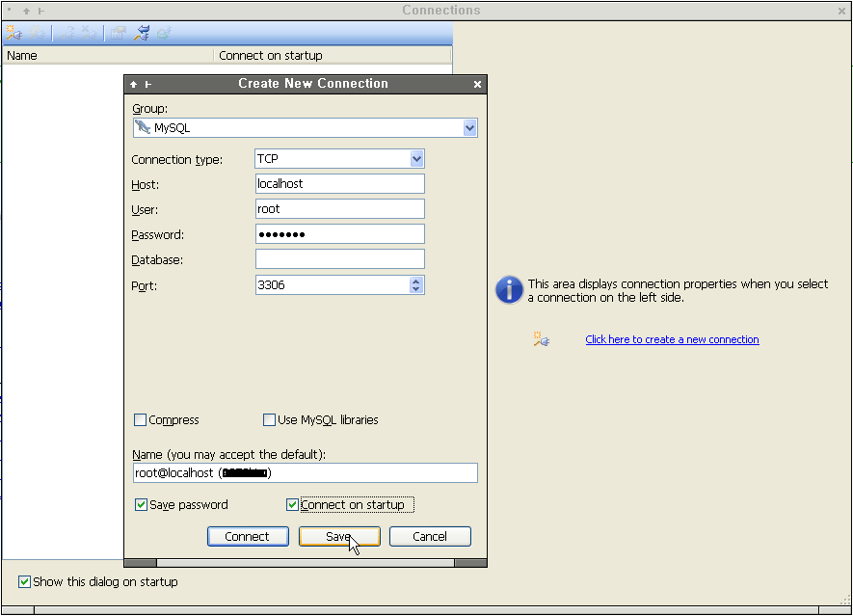The width and height of the screenshot is (853, 616).
Task: Focus the Host field containing localhost
Action: click(x=340, y=184)
